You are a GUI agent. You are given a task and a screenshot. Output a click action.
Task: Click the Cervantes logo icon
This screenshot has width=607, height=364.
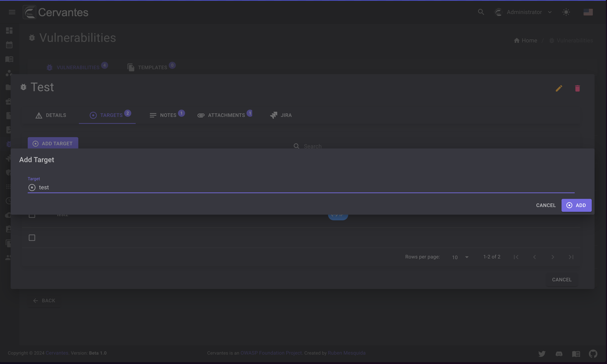[x=29, y=12]
